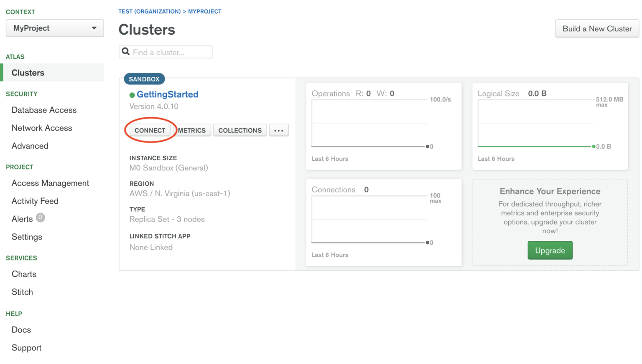Screen dimensions: 642x364
Task: View COLLECTIONS of GettingStarted
Action: [240, 130]
